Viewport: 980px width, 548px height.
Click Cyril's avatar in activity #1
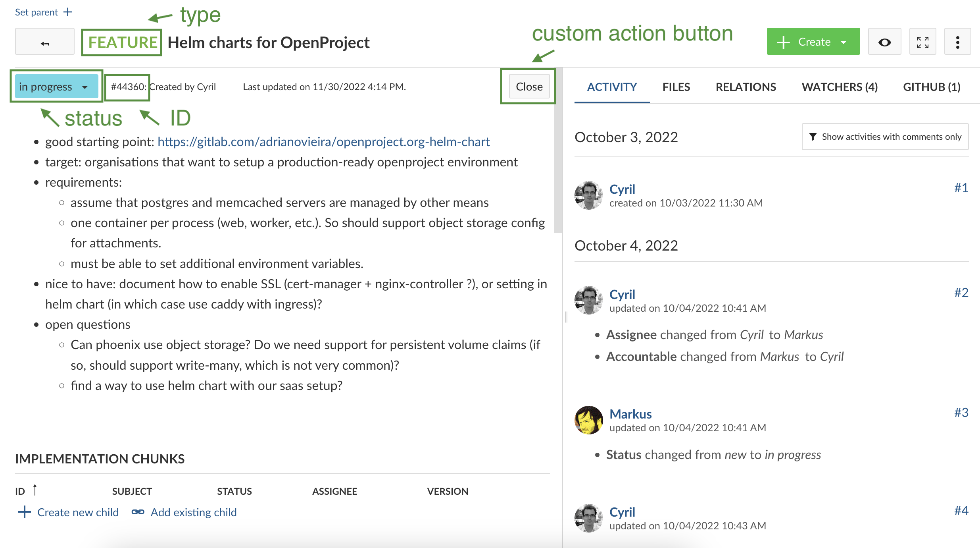point(588,195)
